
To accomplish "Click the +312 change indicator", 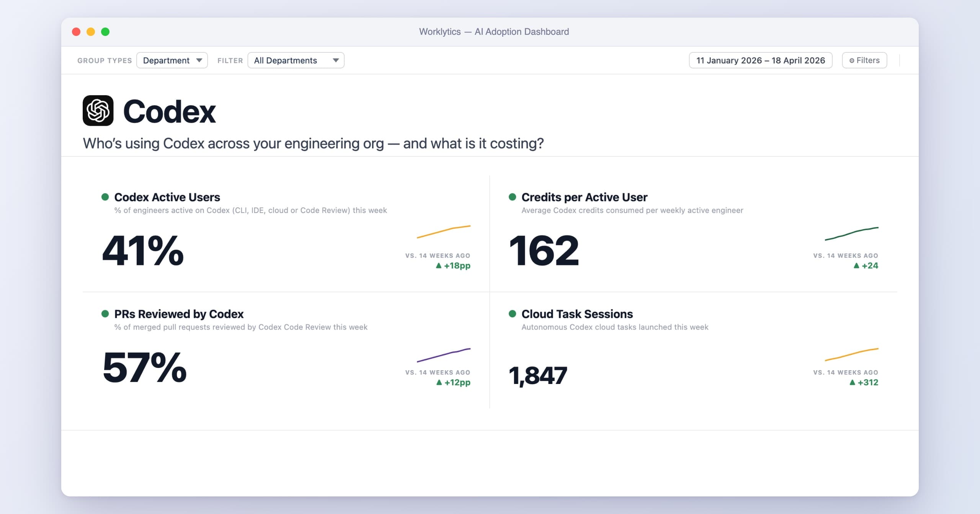I will 864,382.
